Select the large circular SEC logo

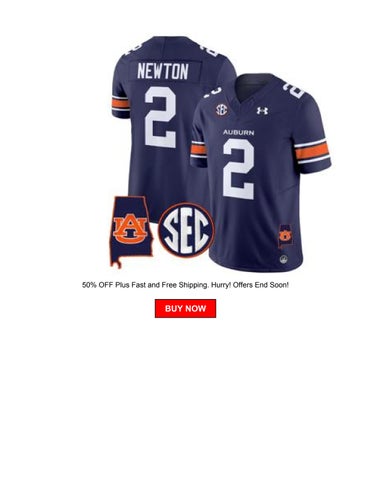(x=186, y=230)
